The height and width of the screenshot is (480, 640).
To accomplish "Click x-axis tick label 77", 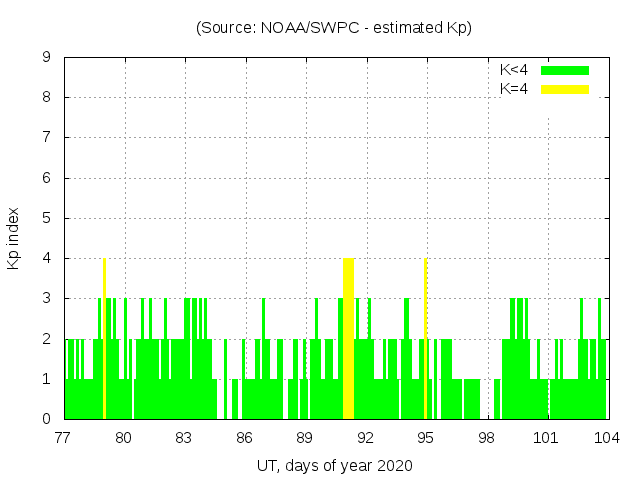I will pos(63,437).
